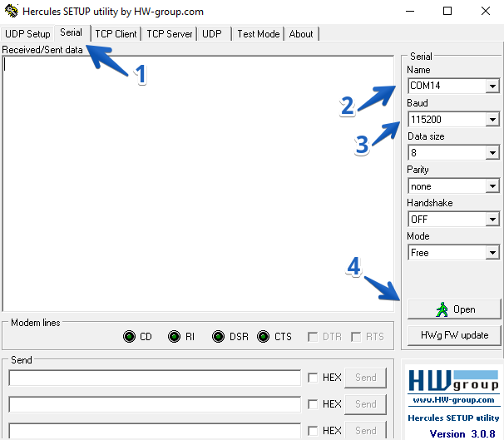This screenshot has height=440, width=504.
Task: Open the Baud rate dropdown
Action: (x=492, y=120)
